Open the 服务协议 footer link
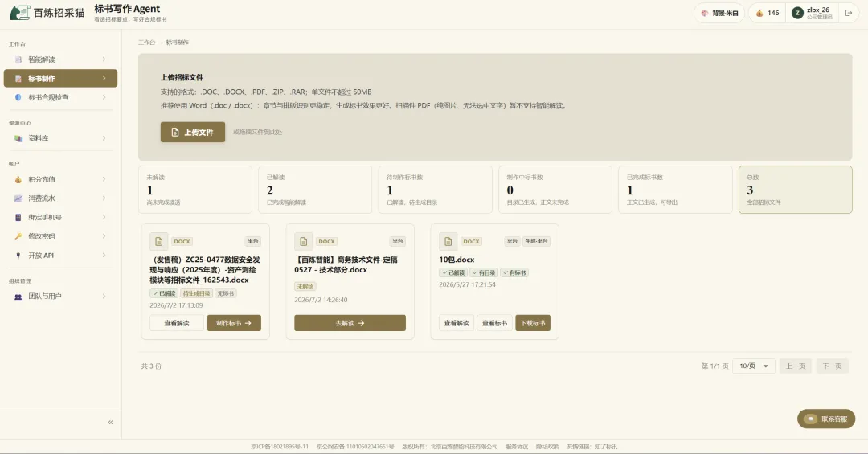This screenshot has width=868, height=454. 517,446
